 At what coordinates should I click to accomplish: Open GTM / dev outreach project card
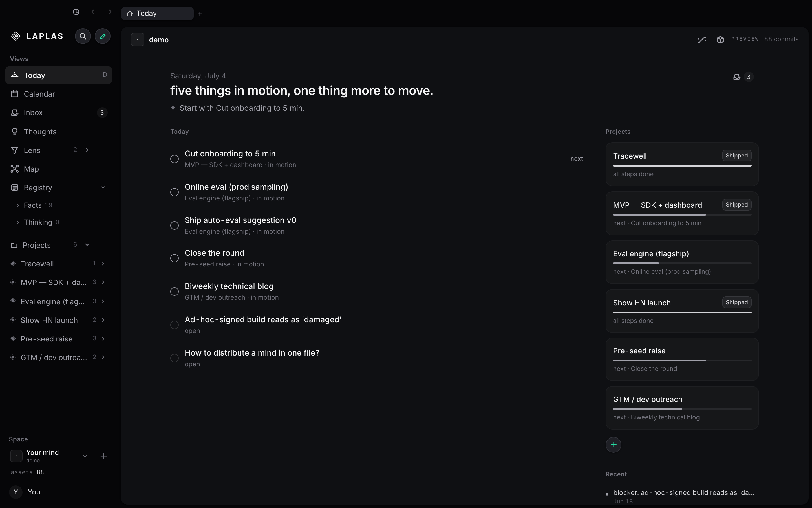coord(682,408)
